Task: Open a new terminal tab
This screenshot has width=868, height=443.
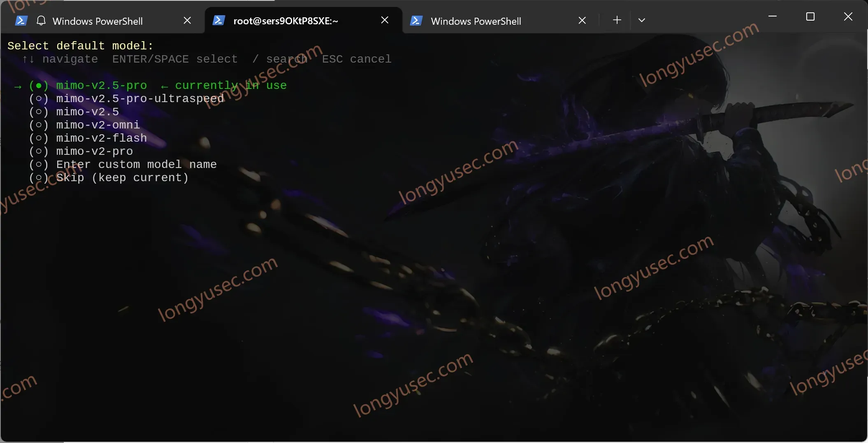Action: pos(617,20)
